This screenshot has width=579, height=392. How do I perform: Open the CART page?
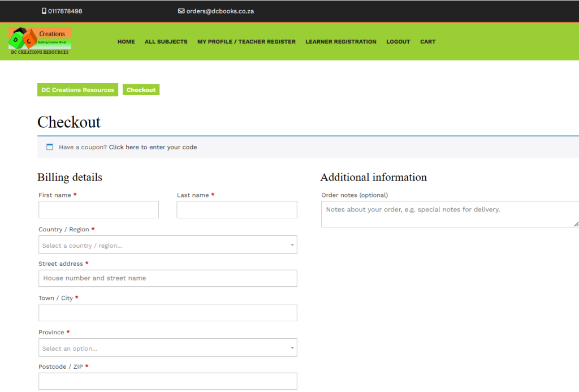pyautogui.click(x=427, y=41)
